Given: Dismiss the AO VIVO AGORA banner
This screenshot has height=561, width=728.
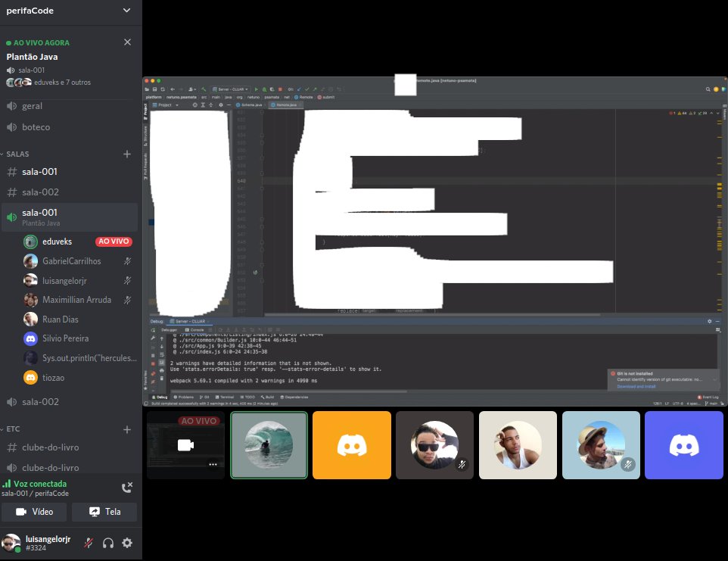Looking at the screenshot, I should [x=127, y=42].
